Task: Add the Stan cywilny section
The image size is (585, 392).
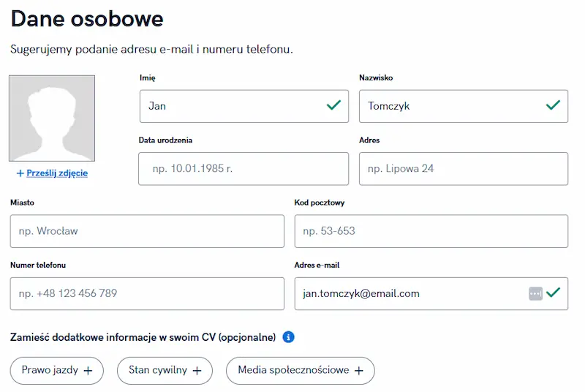Action: (x=165, y=371)
